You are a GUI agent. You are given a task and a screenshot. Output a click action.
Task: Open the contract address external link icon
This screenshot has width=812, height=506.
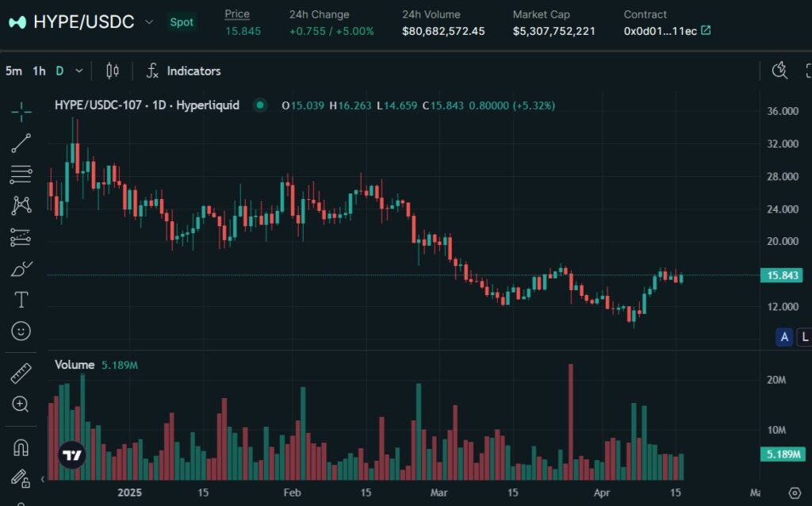click(x=706, y=31)
